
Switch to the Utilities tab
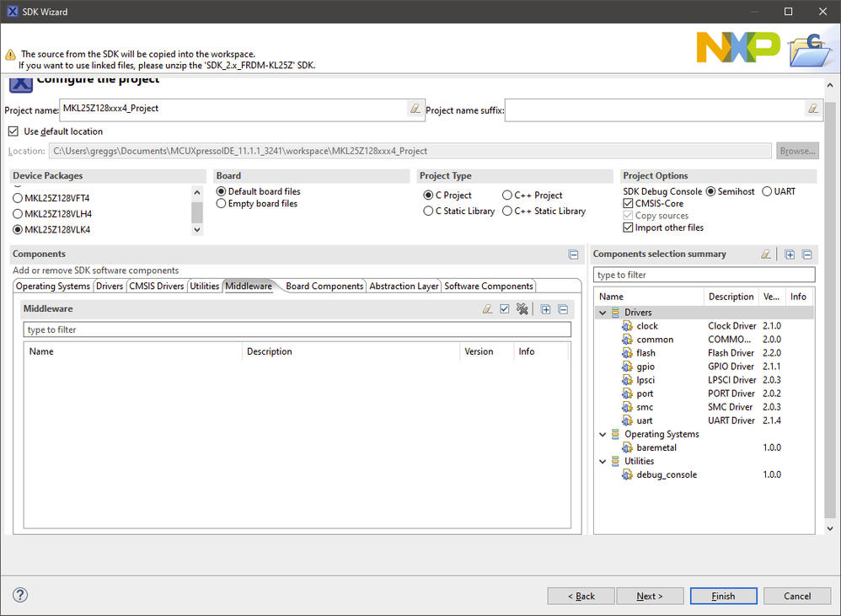(204, 286)
